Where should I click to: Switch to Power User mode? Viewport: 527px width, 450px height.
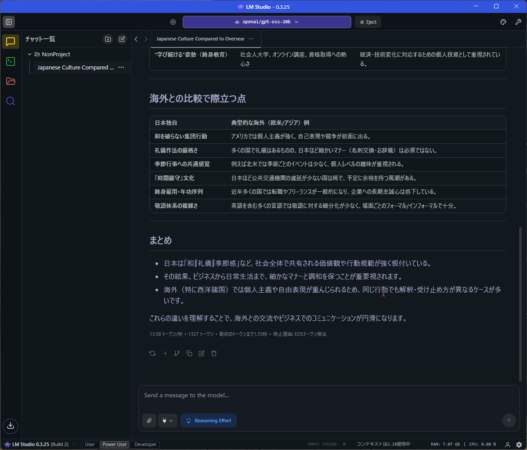point(115,444)
